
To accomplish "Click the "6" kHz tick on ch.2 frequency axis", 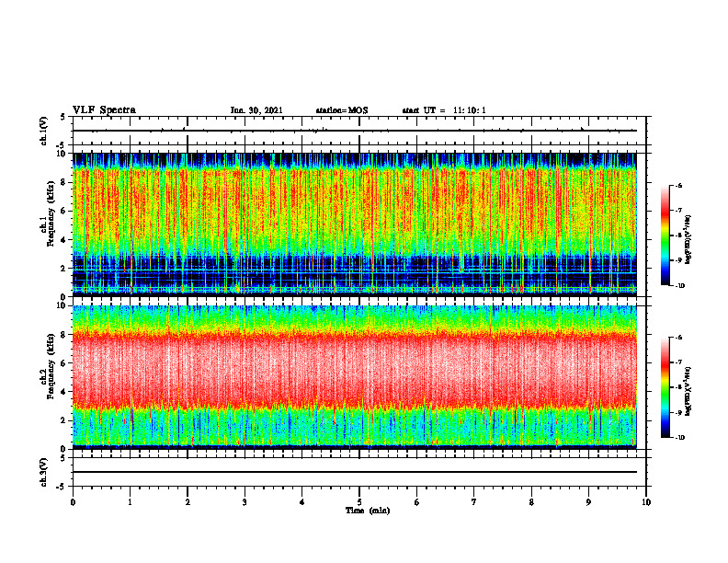I will tap(64, 363).
